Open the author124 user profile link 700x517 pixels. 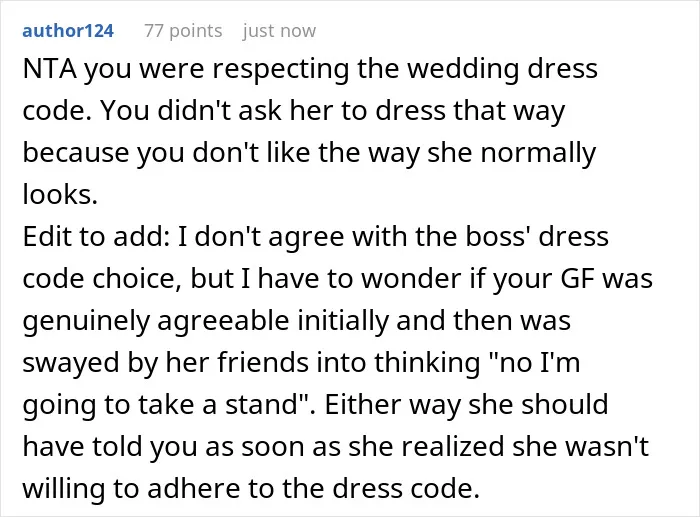click(68, 31)
